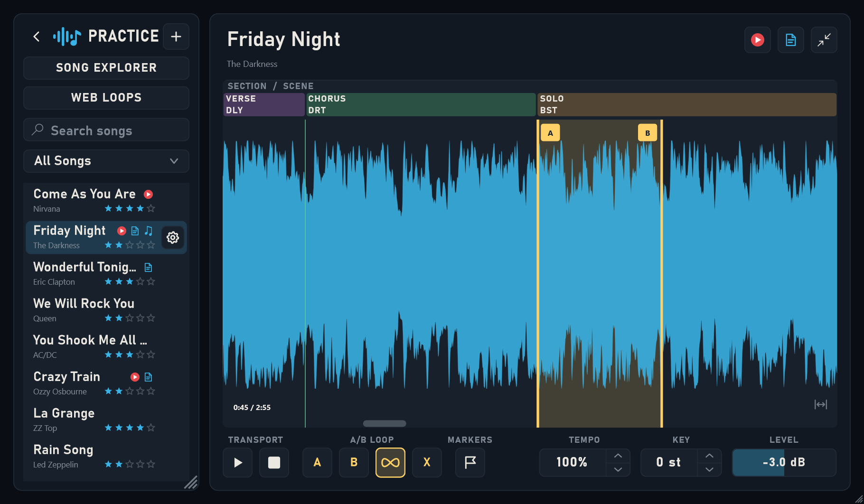Adjust the -3.0 dB level slider
864x504 pixels.
point(784,462)
